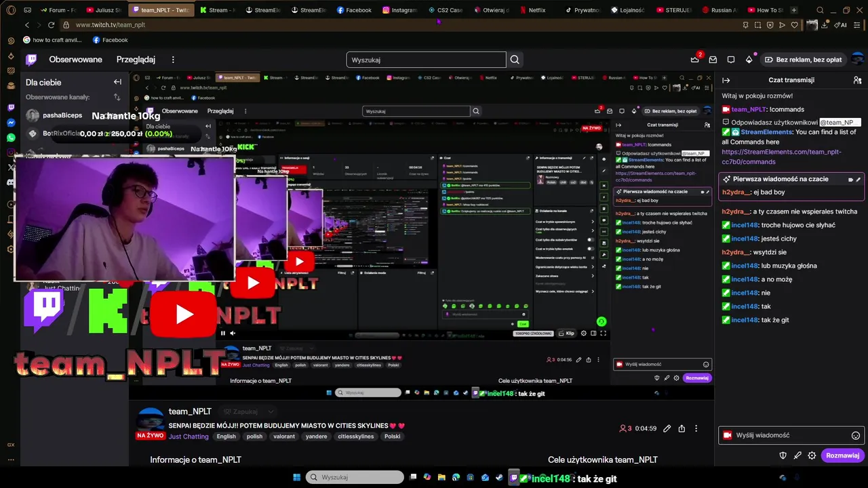Go back with browser back arrow
868x488 pixels.
coord(27,25)
